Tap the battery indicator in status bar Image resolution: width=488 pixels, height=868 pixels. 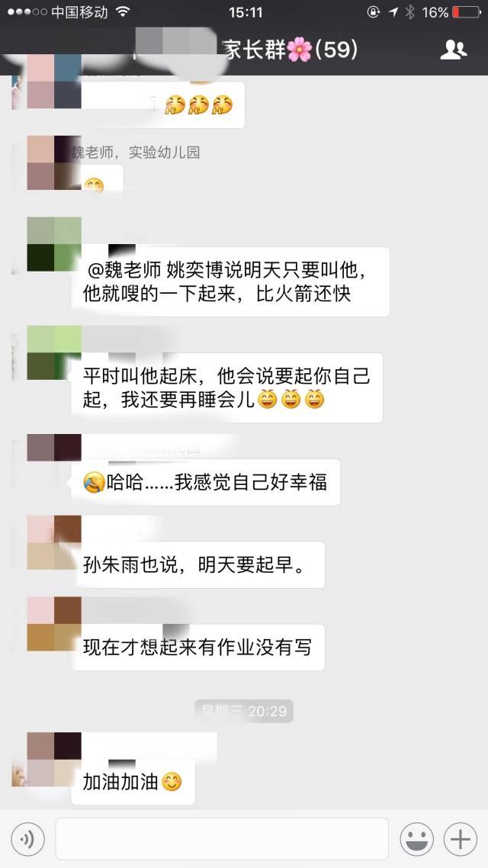click(x=467, y=11)
